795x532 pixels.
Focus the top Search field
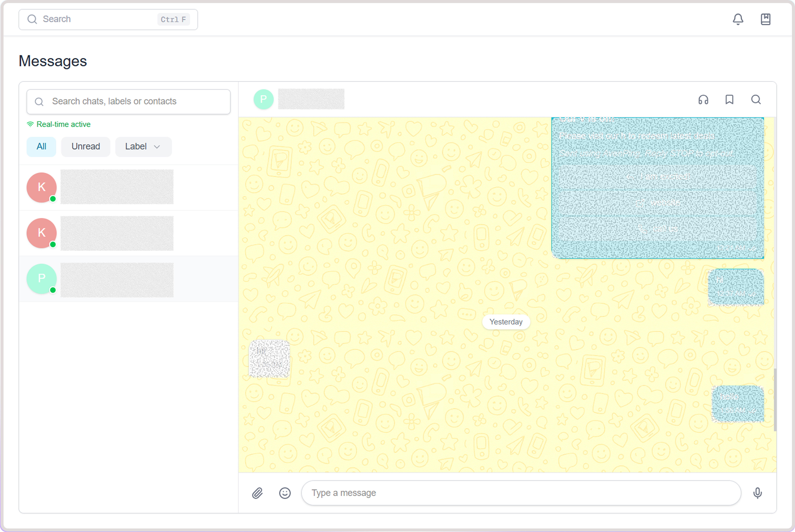coord(108,19)
